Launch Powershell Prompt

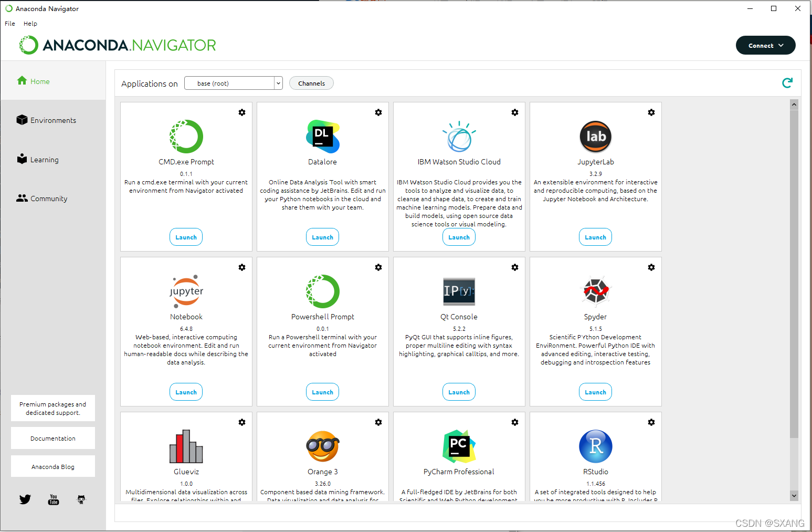[x=323, y=392]
